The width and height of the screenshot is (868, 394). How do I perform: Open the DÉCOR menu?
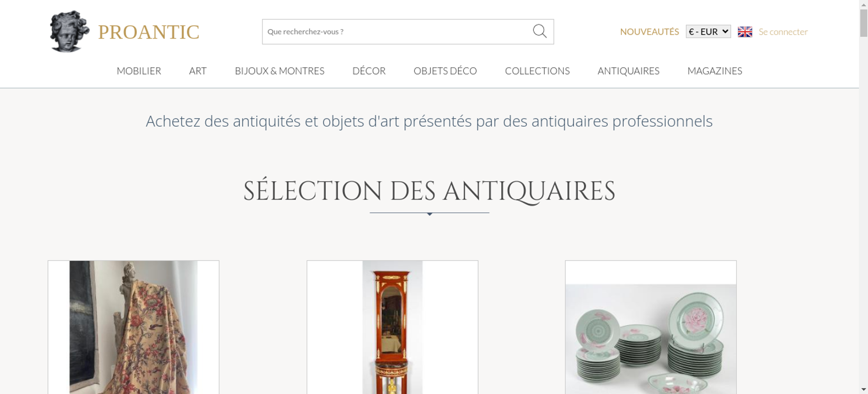pos(369,71)
